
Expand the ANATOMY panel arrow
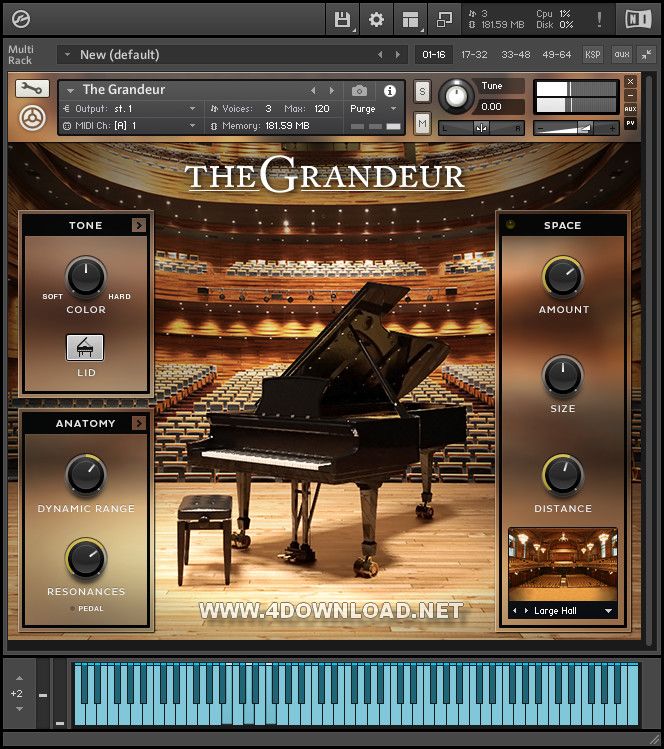coord(139,423)
